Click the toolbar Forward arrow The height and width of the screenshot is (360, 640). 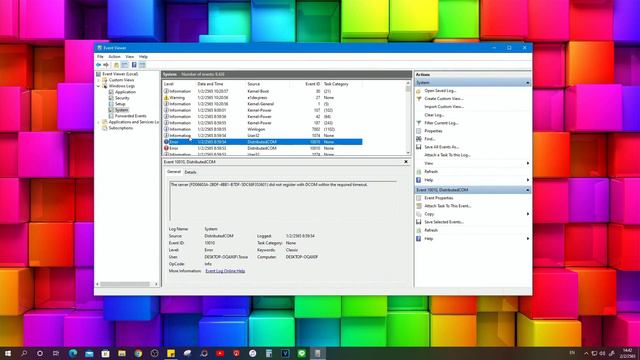pyautogui.click(x=106, y=65)
